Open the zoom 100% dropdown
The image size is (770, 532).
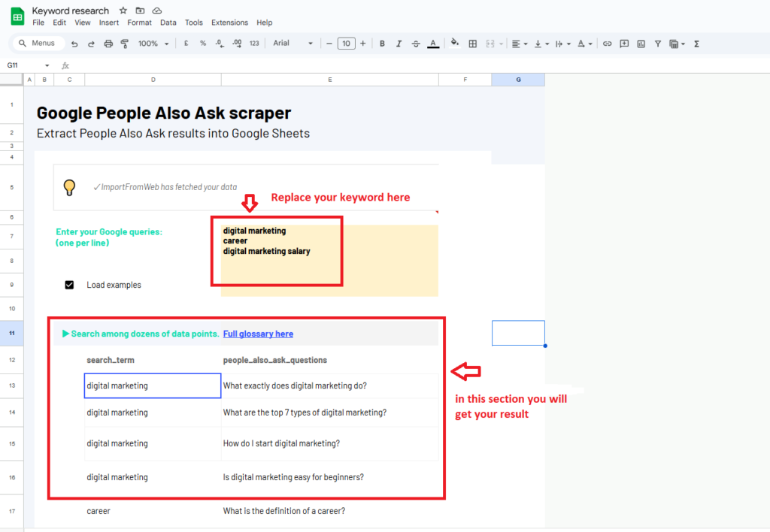153,44
